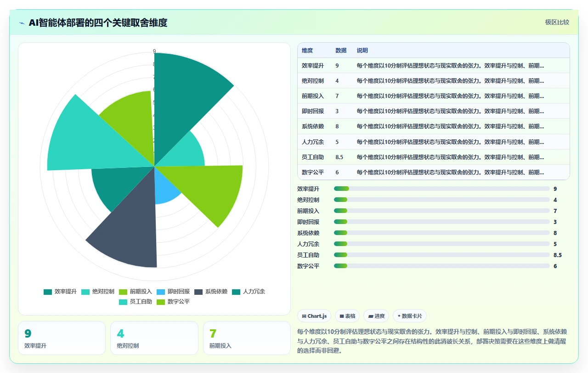The width and height of the screenshot is (588, 373).
Task: Select the 前期投入 table row name
Action: [313, 96]
